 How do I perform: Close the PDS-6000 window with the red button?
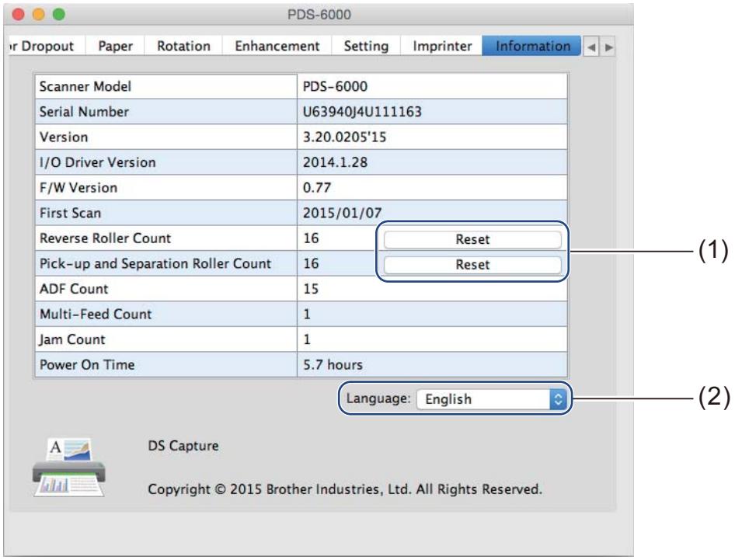pyautogui.click(x=19, y=15)
